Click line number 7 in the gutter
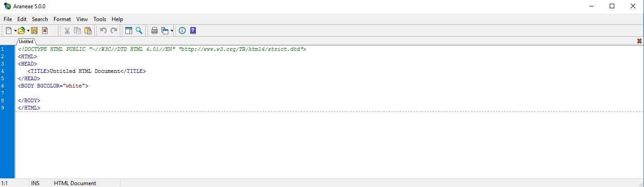Viewport: 644px width, 187px height. pyautogui.click(x=3, y=93)
